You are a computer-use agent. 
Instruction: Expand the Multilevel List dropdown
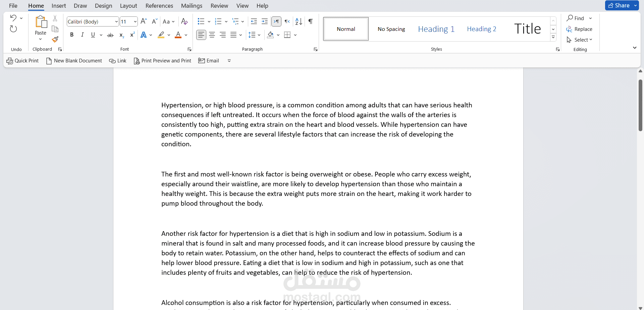click(x=243, y=22)
